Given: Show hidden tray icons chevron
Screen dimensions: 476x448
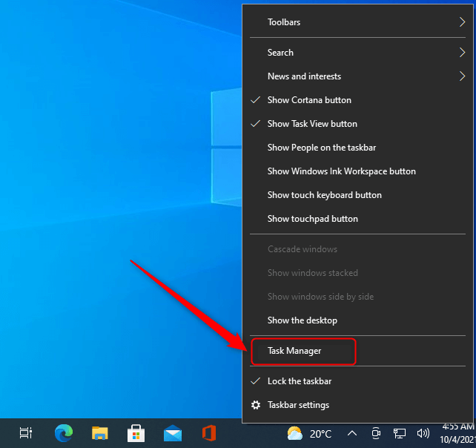Looking at the screenshot, I should coord(352,433).
